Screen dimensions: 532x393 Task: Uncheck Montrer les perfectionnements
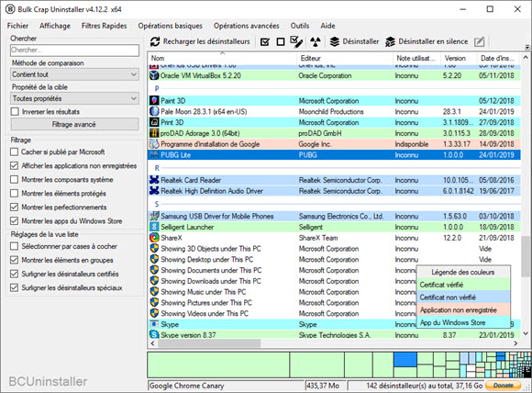tap(15, 208)
